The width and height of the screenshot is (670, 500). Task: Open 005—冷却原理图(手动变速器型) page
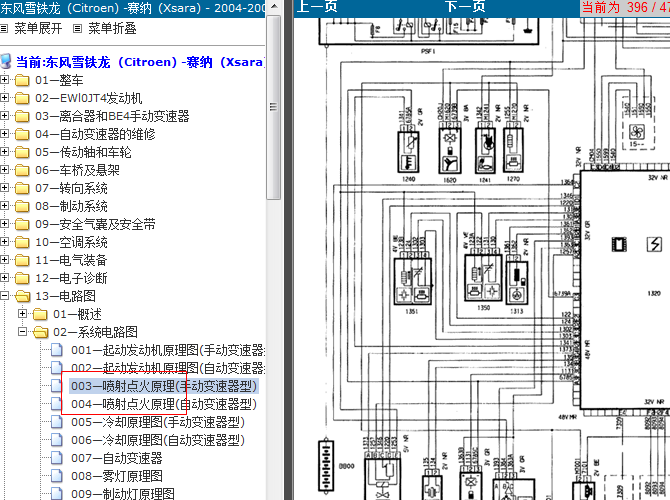pos(158,422)
